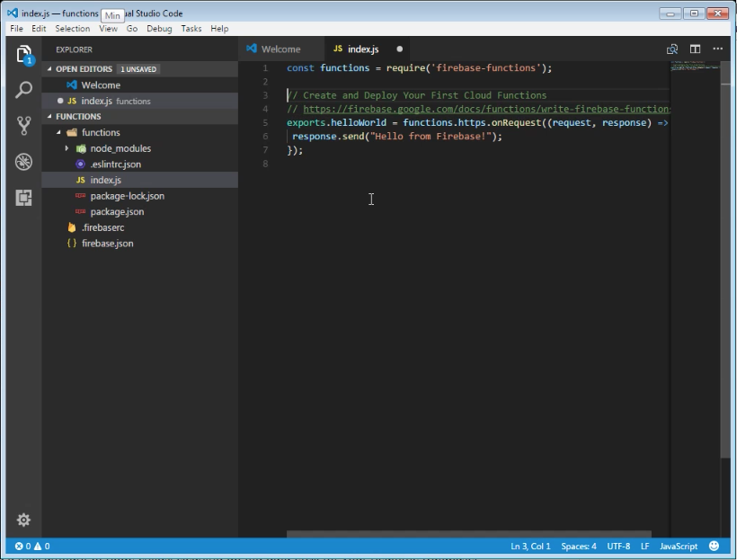The height and width of the screenshot is (560, 737).
Task: Collapse the functions folder arrow
Action: click(58, 132)
